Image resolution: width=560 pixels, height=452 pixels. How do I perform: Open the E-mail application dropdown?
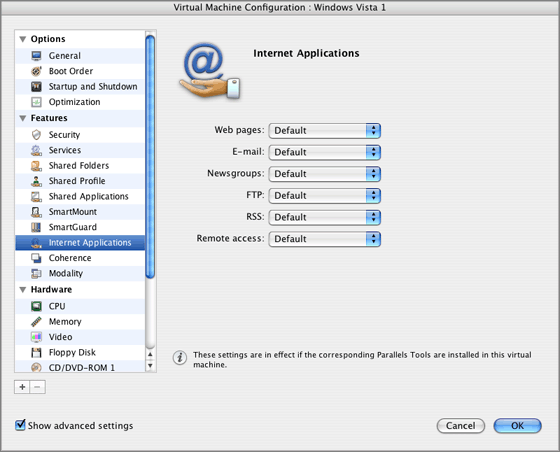[325, 152]
